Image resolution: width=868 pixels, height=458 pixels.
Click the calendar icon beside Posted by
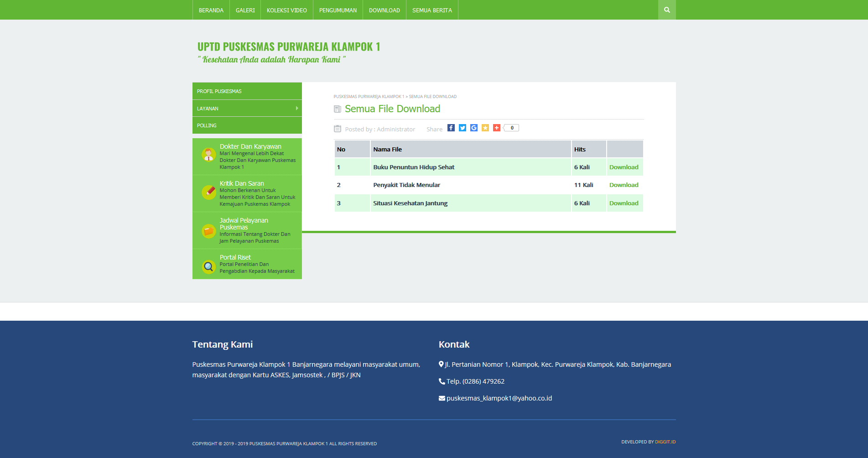click(x=338, y=129)
